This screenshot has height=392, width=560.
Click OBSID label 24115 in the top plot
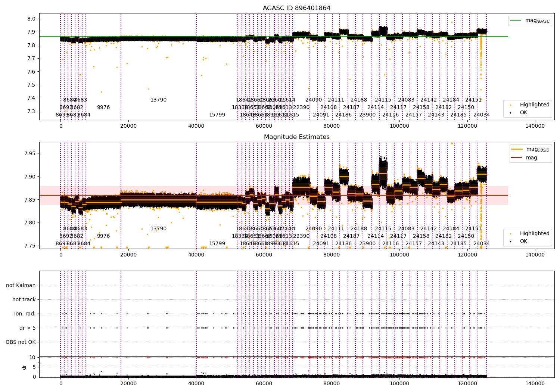pos(383,100)
